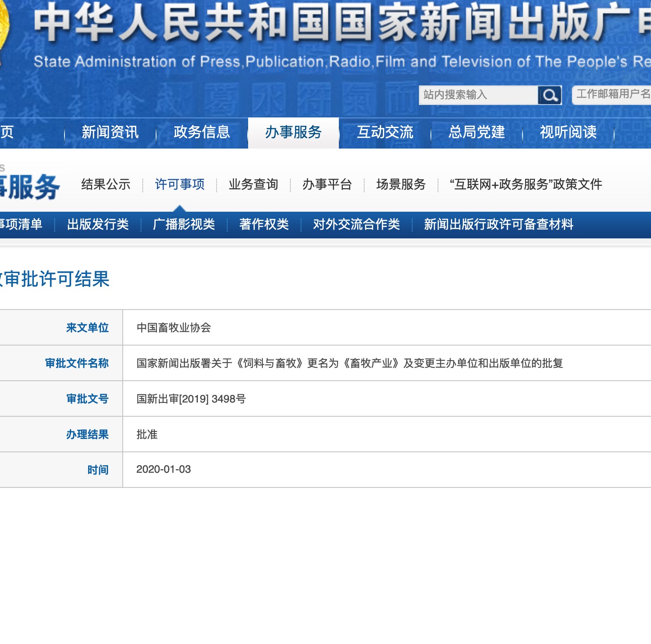Select the date 2020-01-03
The height and width of the screenshot is (644, 651).
tap(164, 470)
